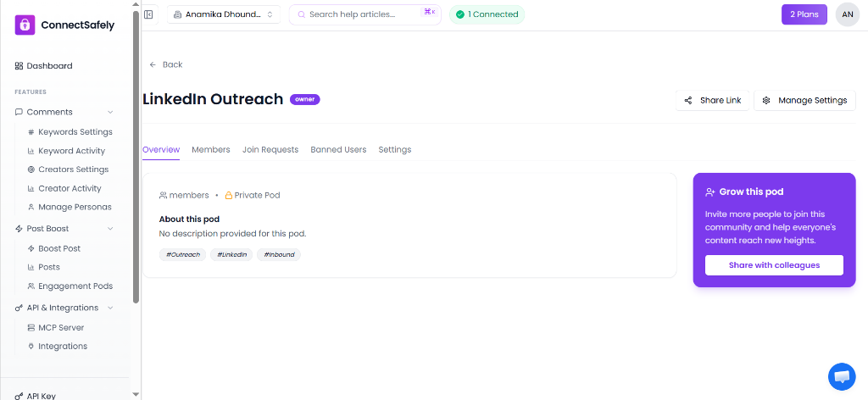Click the Manage Personas person icon
The image size is (868, 400).
31,207
